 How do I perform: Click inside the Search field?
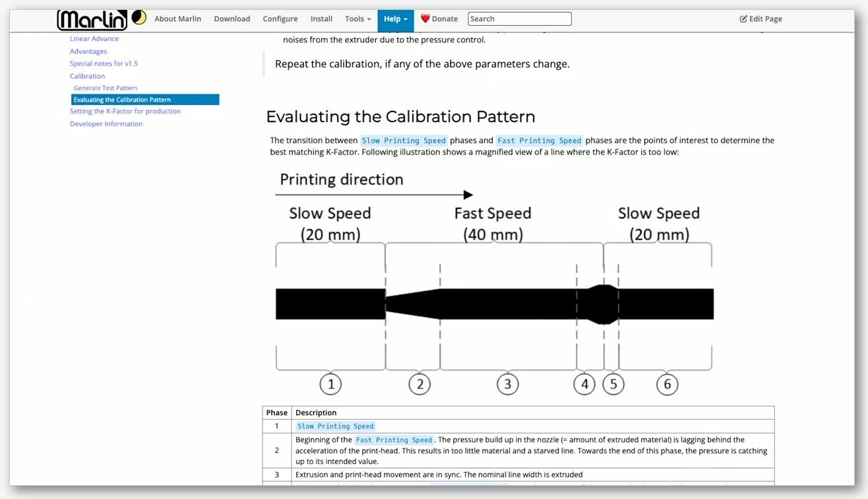(x=520, y=19)
